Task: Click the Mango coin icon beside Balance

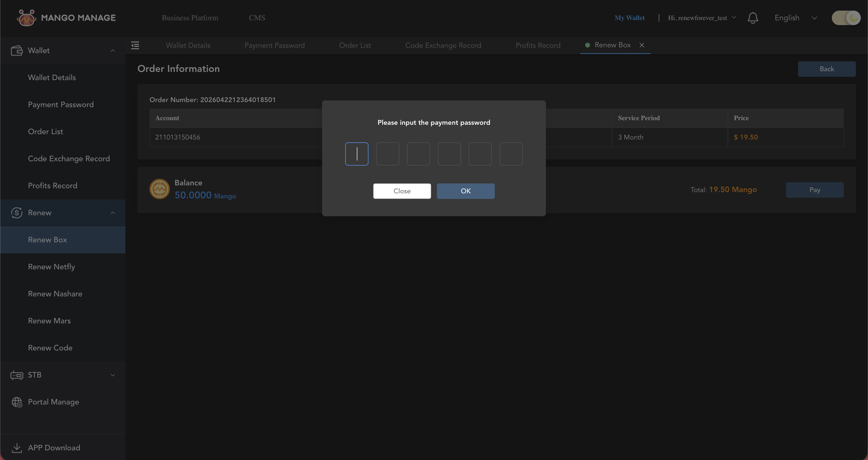Action: pos(160,189)
